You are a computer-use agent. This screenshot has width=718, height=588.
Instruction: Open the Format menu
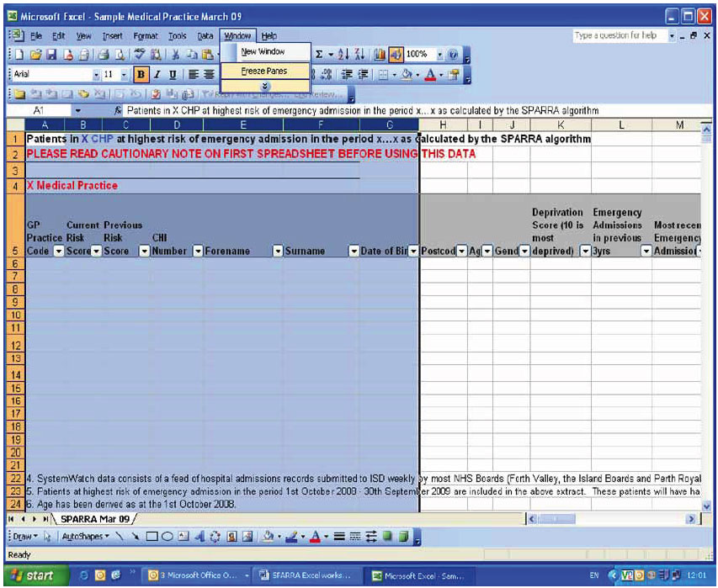click(x=145, y=35)
